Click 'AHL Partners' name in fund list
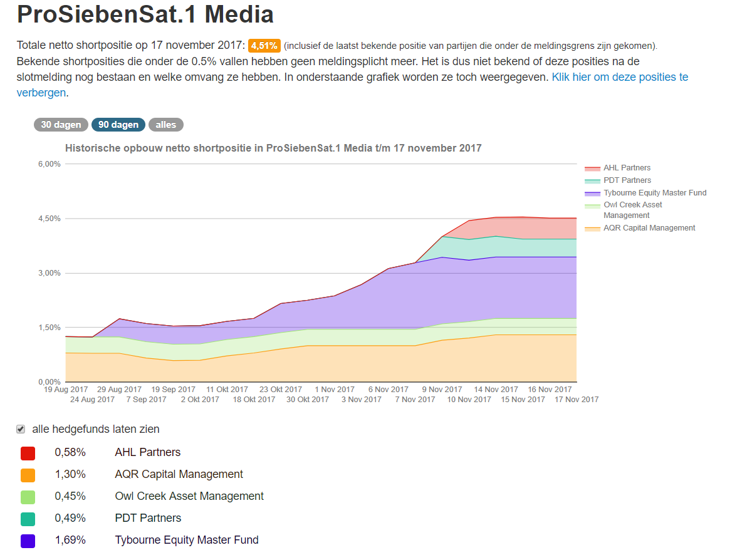This screenshot has height=560, width=752. click(148, 452)
